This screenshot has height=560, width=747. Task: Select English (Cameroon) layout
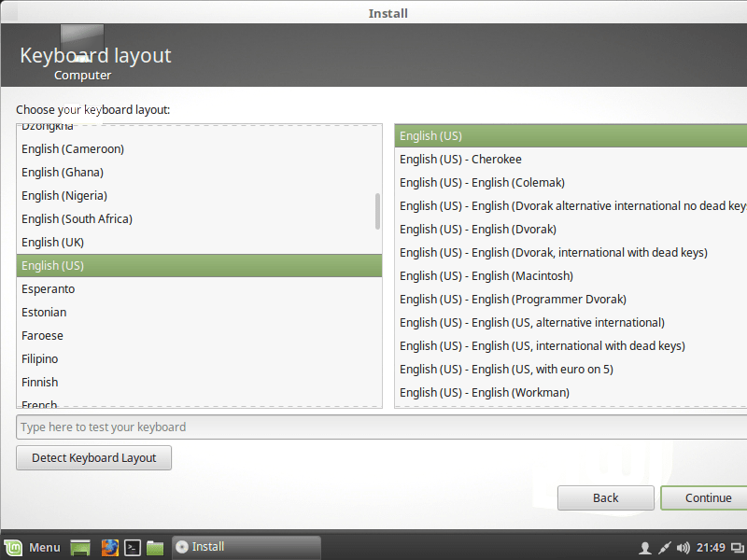199,149
